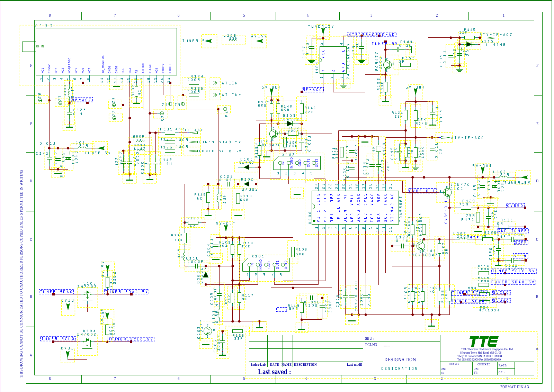Click the Z6 test point circle
The image size is (554, 392).
click(x=40, y=100)
